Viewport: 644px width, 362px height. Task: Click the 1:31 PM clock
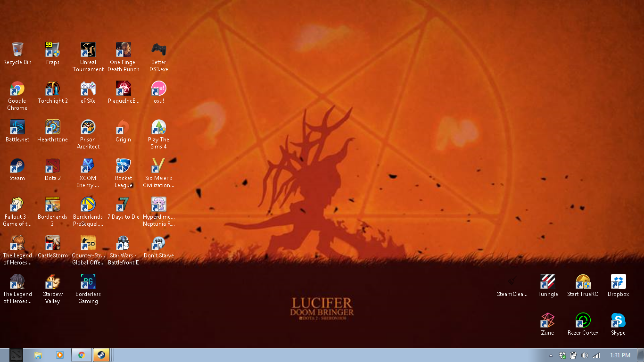tap(620, 355)
